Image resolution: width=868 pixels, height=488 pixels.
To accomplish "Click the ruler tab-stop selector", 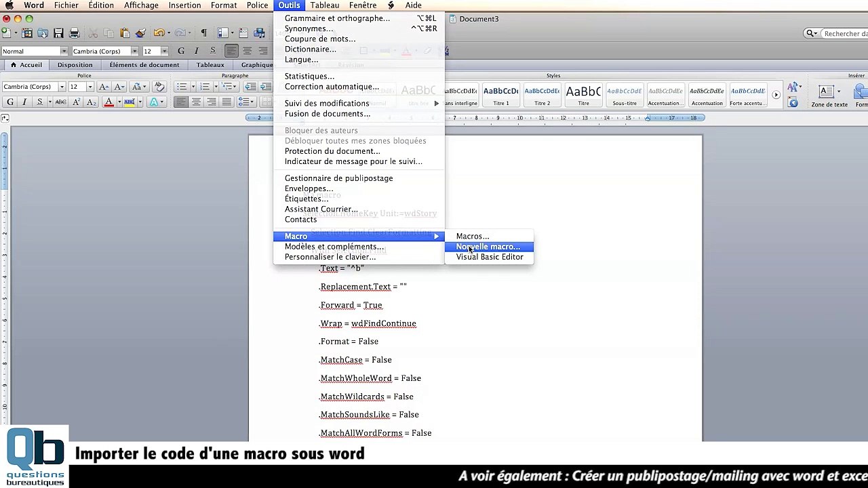I will 5,118.
